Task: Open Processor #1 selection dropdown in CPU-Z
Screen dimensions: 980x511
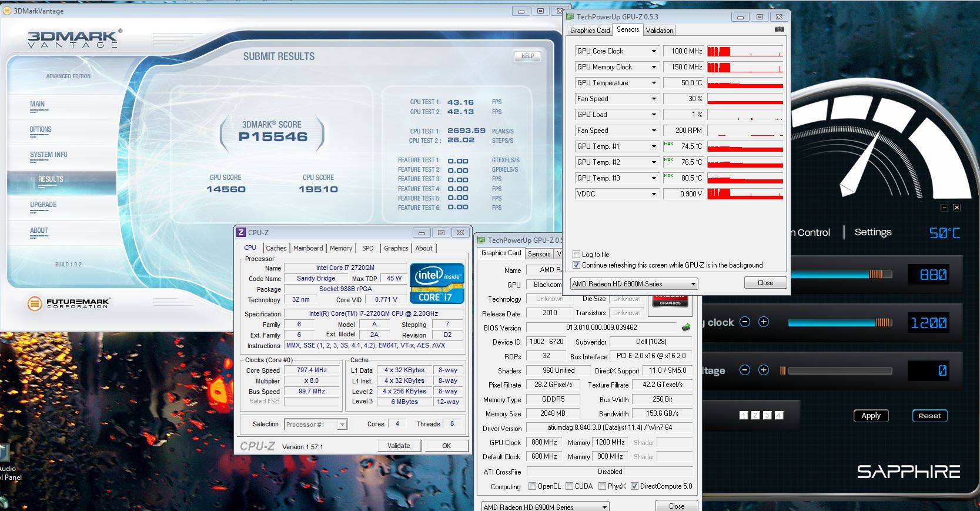Action: click(x=316, y=424)
